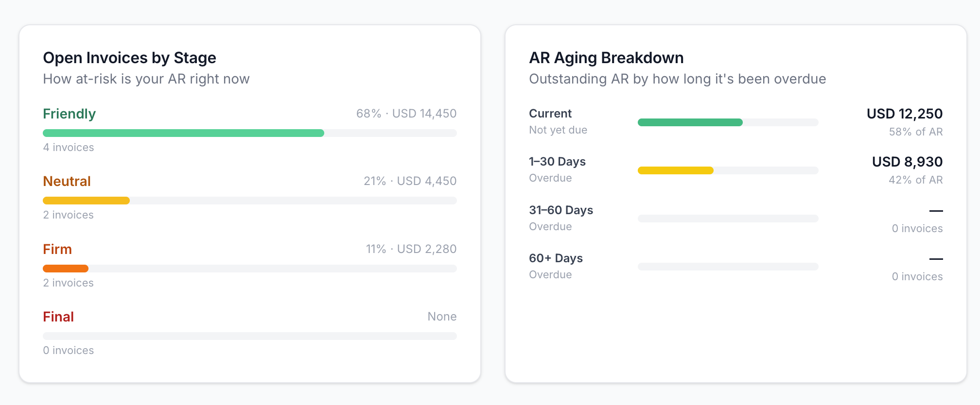Select the 60+ Days row label
This screenshot has height=405, width=980.
tap(556, 258)
